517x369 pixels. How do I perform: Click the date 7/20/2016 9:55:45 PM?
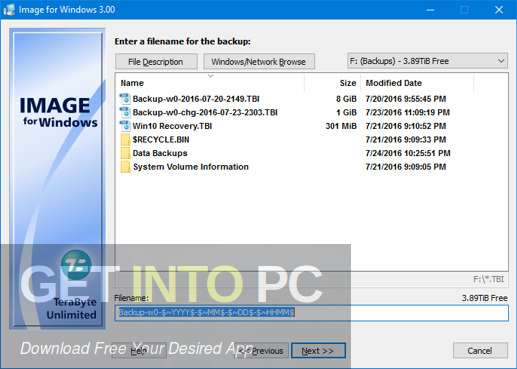(x=406, y=99)
